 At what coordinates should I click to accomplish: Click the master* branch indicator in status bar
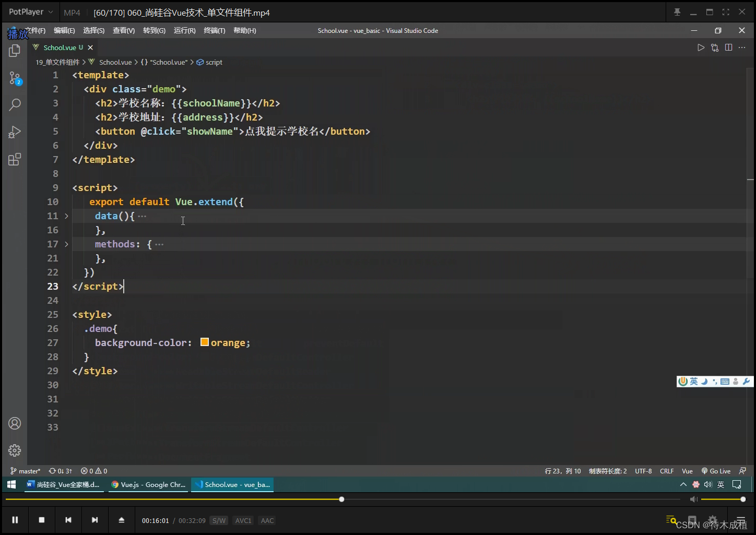coord(26,471)
